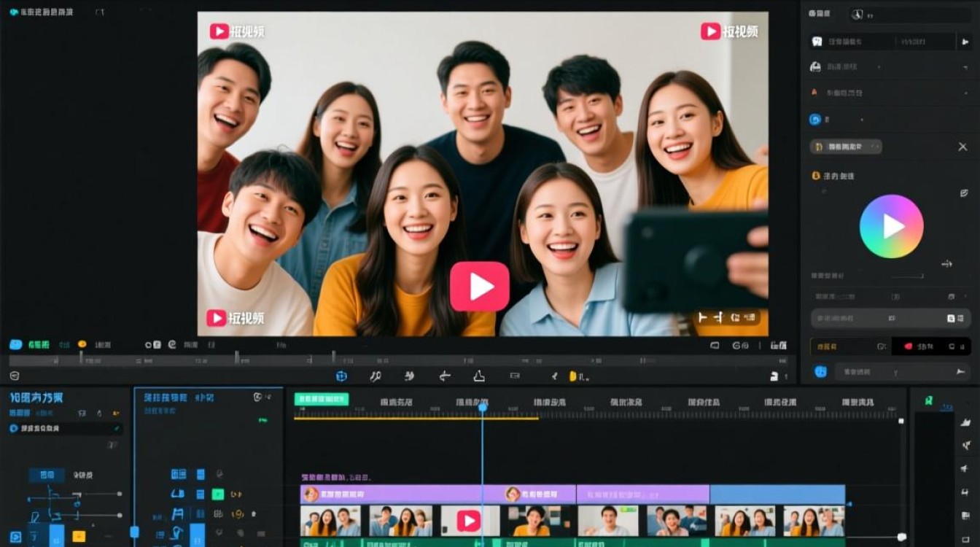Viewport: 980px width, 547px height.
Task: Click the blue circular swirl icon in right panel
Action: click(815, 119)
